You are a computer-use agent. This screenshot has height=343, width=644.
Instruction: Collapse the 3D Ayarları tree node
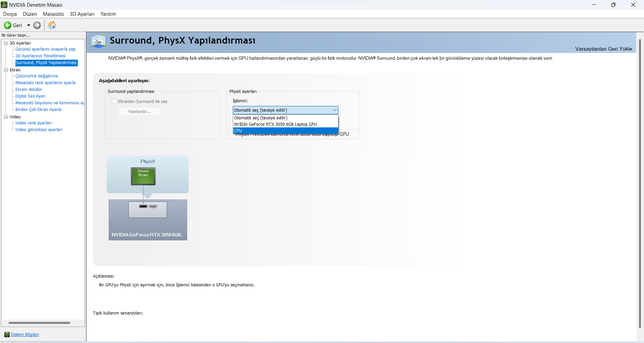coord(6,43)
